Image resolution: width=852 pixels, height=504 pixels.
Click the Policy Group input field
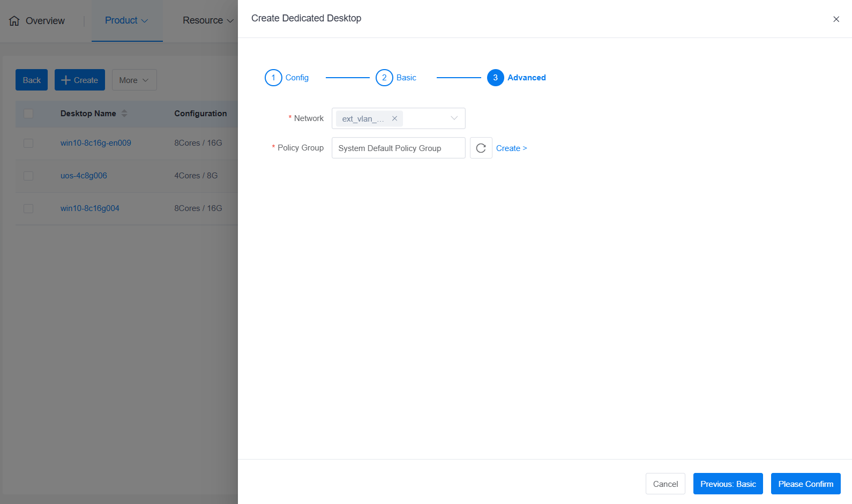(x=398, y=148)
